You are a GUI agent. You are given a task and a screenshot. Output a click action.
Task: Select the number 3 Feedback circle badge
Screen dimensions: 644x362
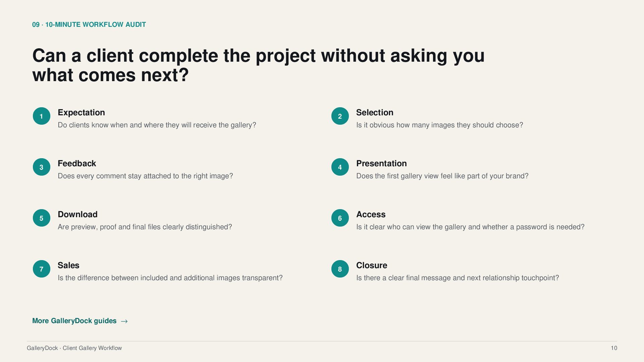click(x=42, y=167)
